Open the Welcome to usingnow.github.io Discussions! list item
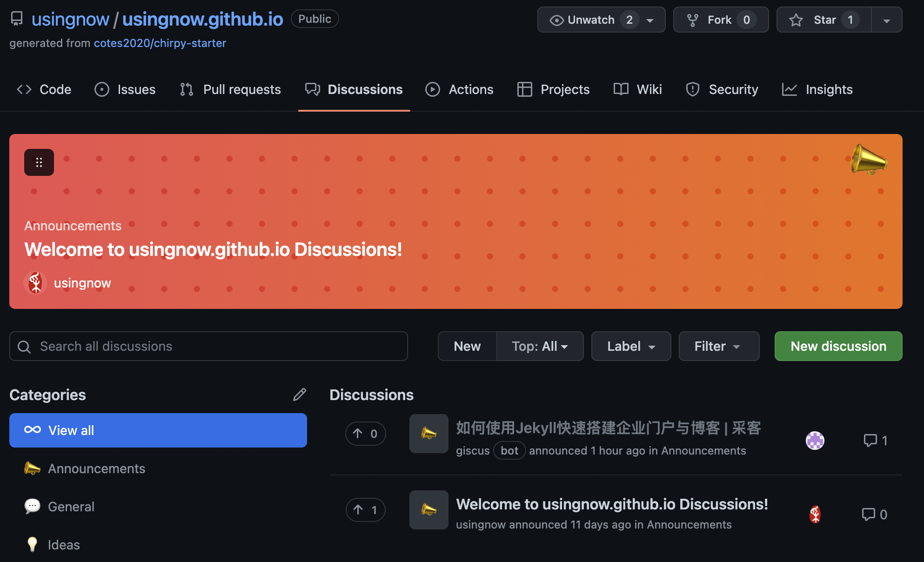The image size is (924, 562). click(612, 504)
